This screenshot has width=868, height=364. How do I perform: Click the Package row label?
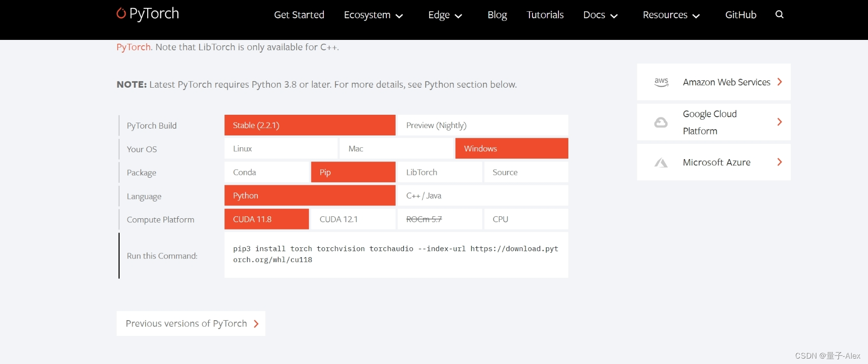click(x=142, y=173)
